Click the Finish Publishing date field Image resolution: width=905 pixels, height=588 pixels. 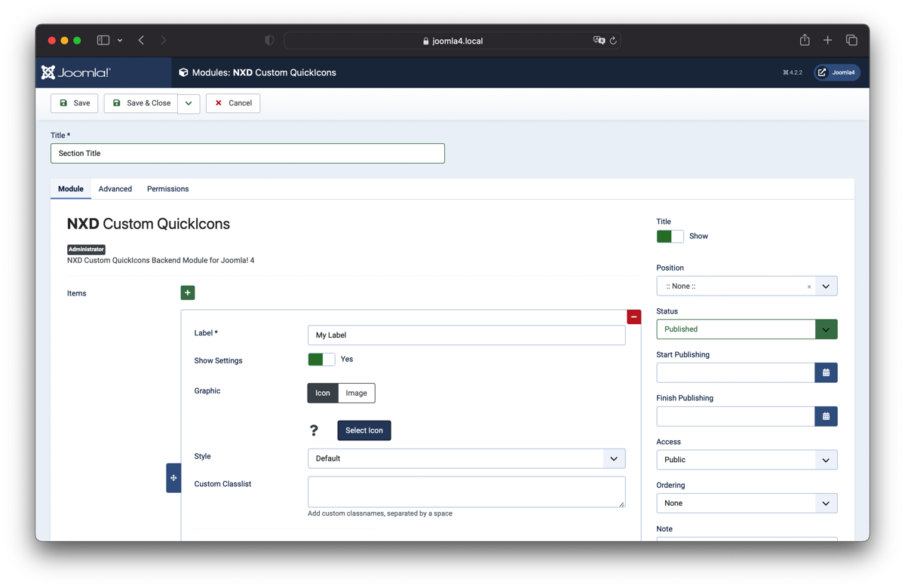[736, 416]
